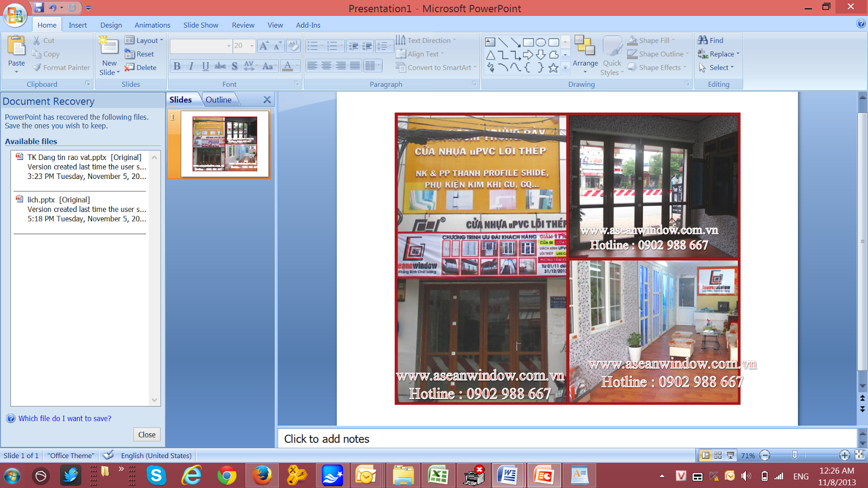The height and width of the screenshot is (488, 868).
Task: Open Chrome from taskbar
Action: [227, 476]
